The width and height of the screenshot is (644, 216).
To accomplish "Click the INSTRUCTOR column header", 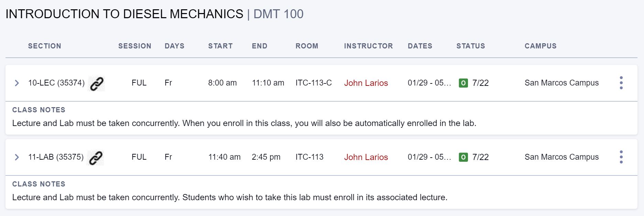I will (x=368, y=46).
